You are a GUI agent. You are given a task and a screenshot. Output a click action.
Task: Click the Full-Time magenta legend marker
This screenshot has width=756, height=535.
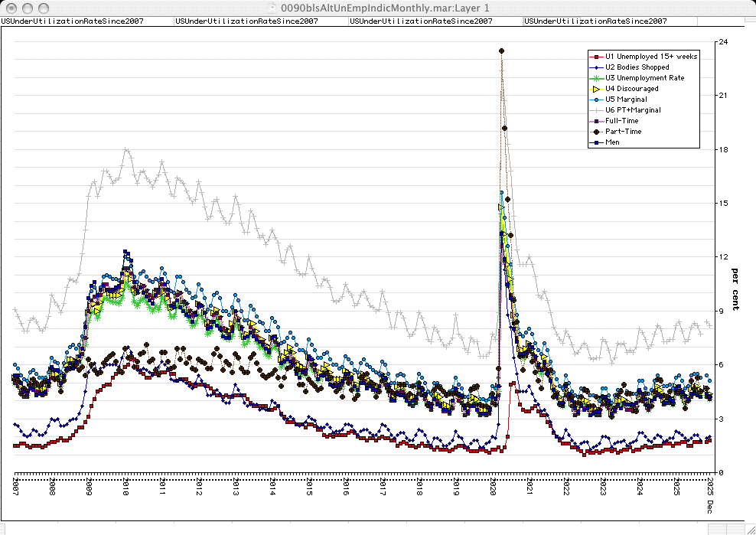pos(595,121)
